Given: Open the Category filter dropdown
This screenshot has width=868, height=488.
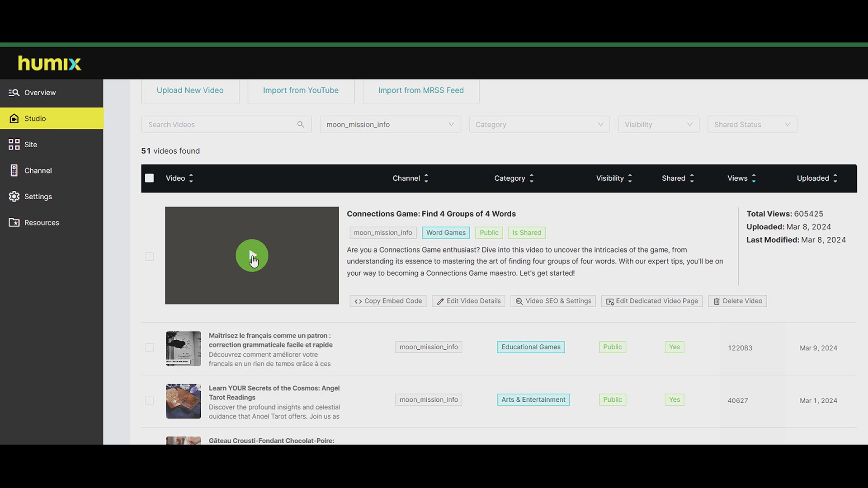Looking at the screenshot, I should pyautogui.click(x=539, y=124).
